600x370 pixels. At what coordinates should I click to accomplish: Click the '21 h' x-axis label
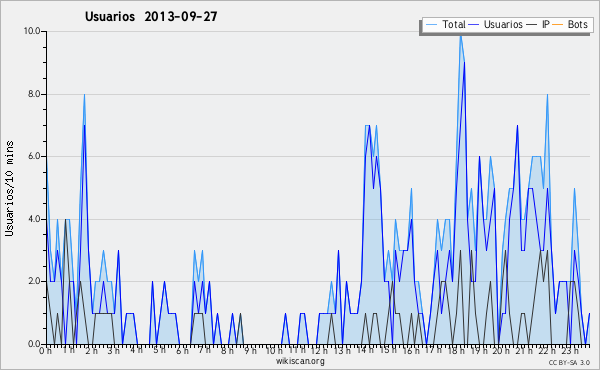tap(524, 350)
